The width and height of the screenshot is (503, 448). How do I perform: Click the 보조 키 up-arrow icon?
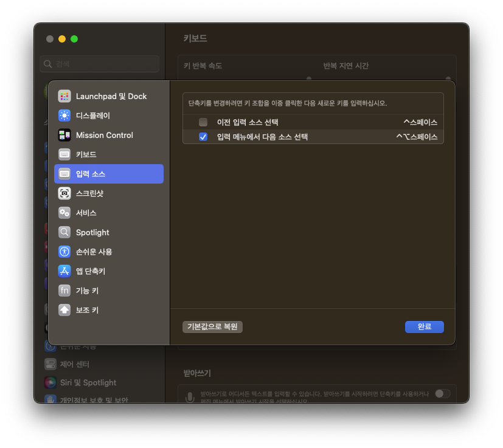64,310
